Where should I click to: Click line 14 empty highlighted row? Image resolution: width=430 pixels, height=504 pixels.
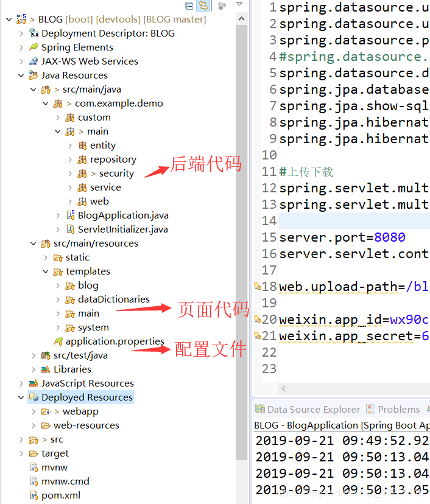(x=354, y=221)
